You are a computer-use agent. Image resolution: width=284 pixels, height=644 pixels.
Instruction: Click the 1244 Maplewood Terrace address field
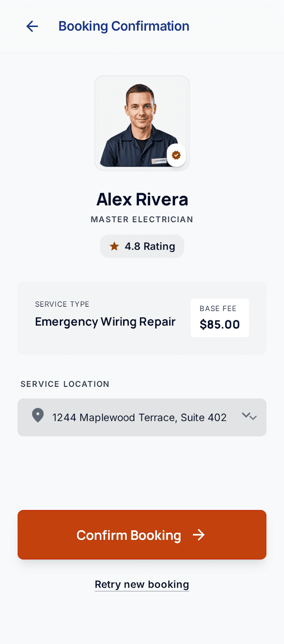click(139, 417)
